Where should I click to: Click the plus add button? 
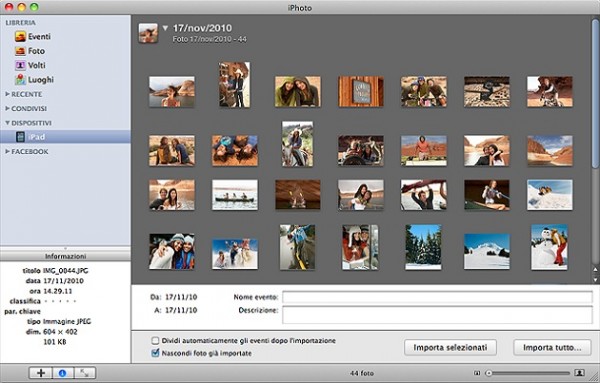tap(41, 373)
